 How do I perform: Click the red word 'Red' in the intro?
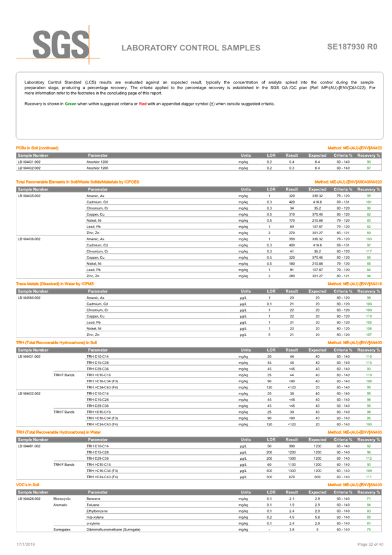point(143,104)
